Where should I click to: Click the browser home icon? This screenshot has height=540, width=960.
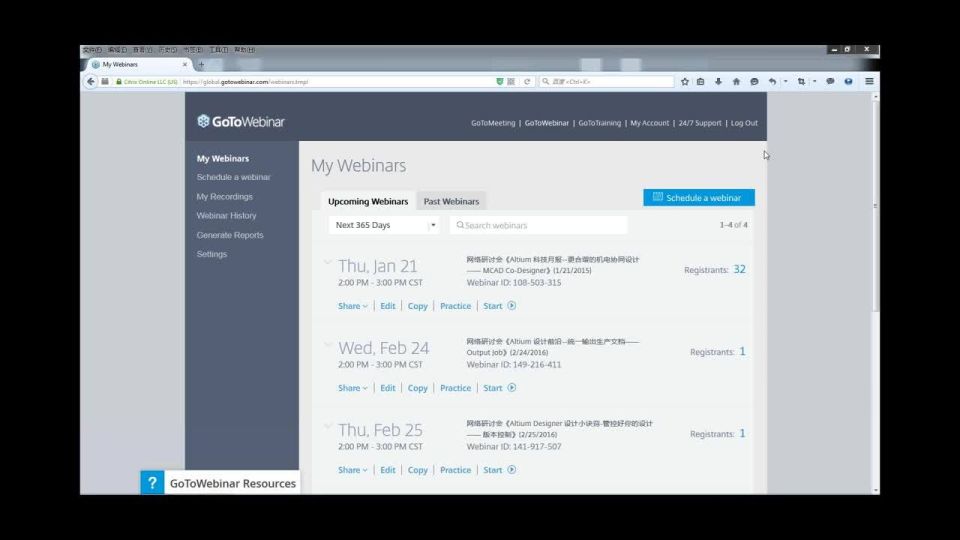[736, 81]
